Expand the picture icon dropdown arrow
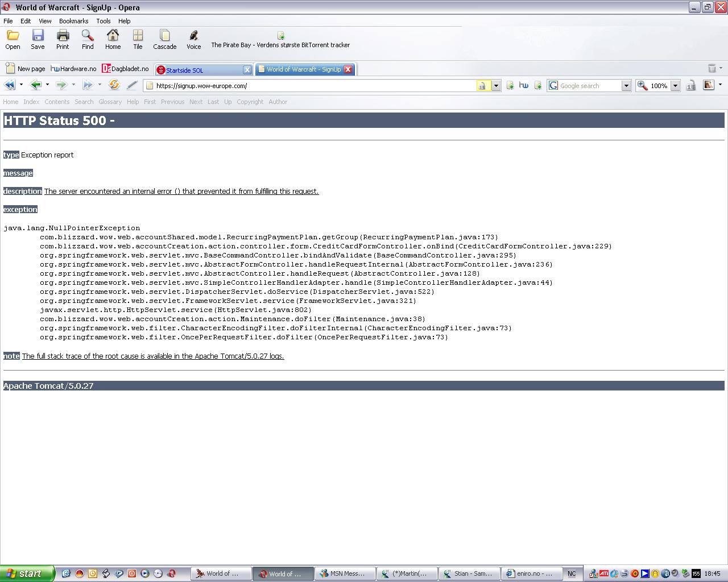728x582 pixels. point(720,85)
